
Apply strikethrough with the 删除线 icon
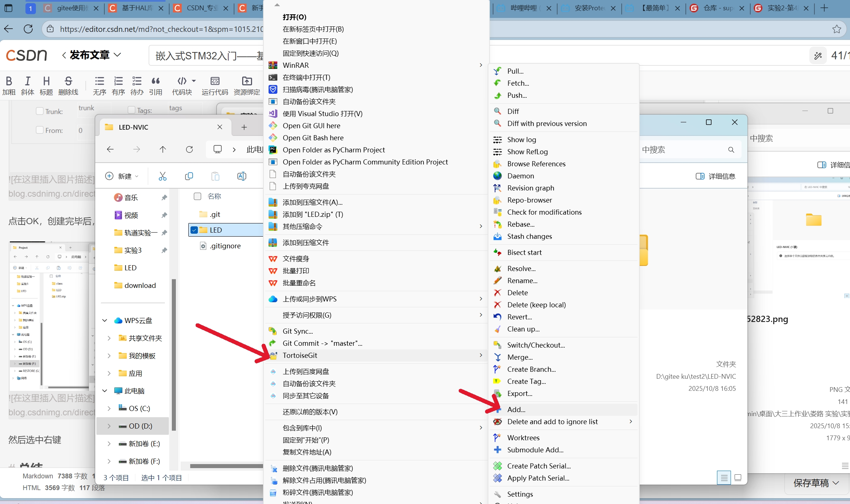tap(68, 85)
